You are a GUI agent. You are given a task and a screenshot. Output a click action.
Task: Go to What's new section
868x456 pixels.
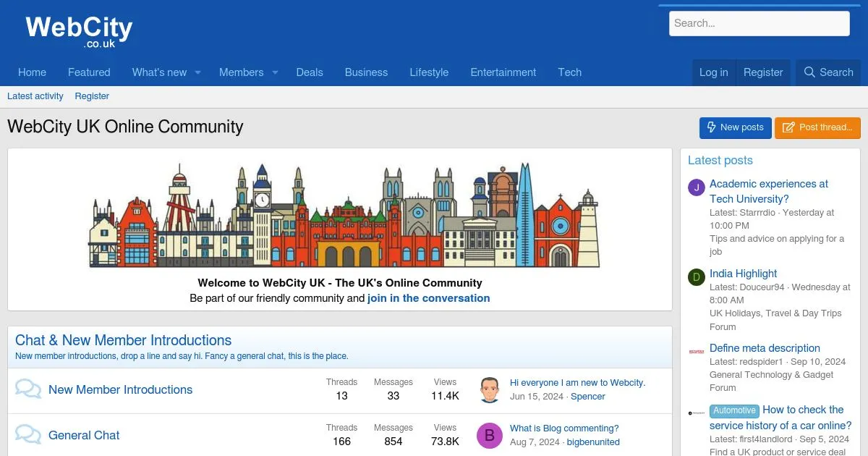[x=159, y=72]
